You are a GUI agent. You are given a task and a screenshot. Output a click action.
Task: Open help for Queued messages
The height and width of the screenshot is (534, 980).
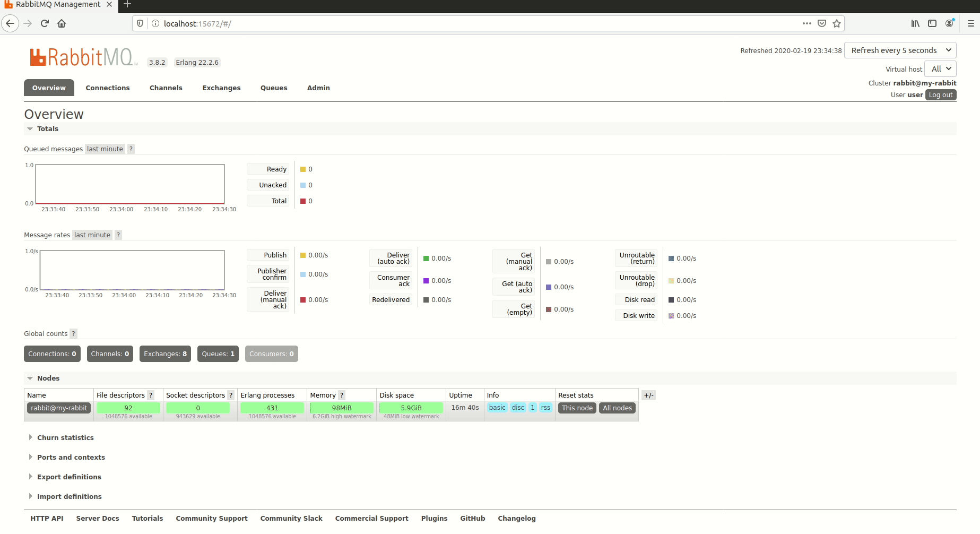pyautogui.click(x=131, y=149)
